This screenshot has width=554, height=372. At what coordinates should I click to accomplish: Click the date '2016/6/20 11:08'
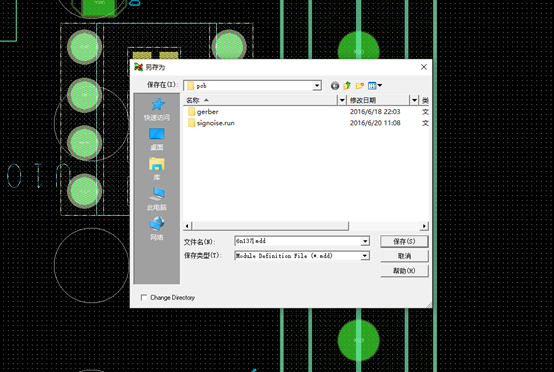(x=375, y=123)
